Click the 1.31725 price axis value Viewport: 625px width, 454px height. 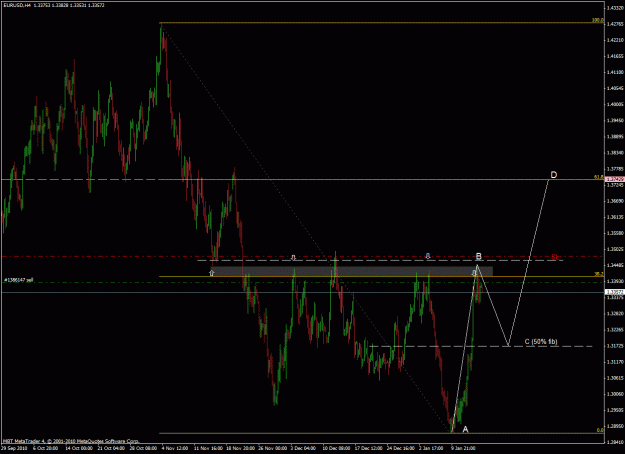[x=615, y=346]
